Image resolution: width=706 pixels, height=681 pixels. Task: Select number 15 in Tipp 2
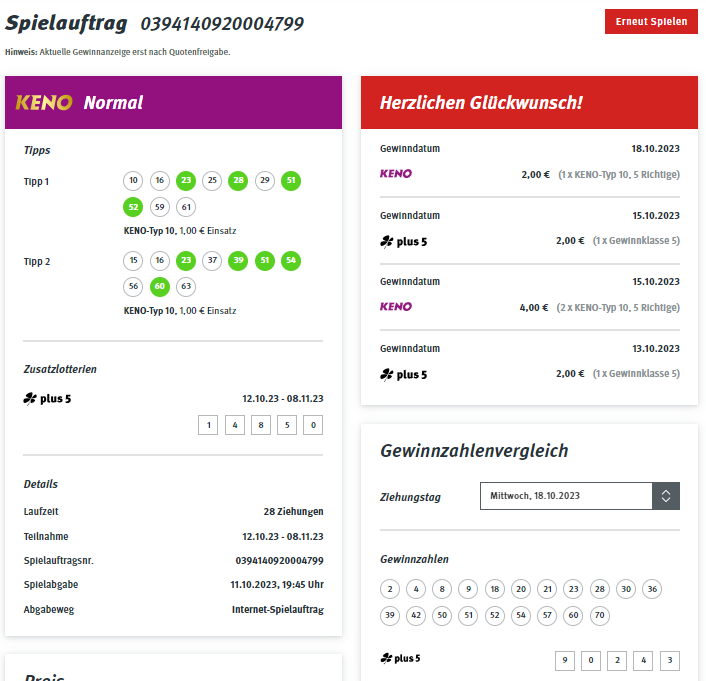coord(133,260)
